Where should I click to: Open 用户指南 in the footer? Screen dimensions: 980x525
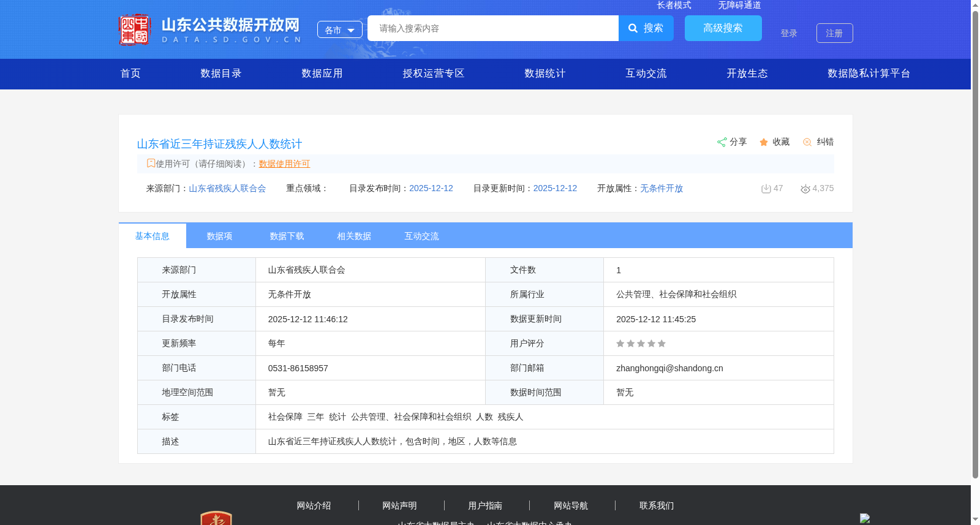pos(485,505)
